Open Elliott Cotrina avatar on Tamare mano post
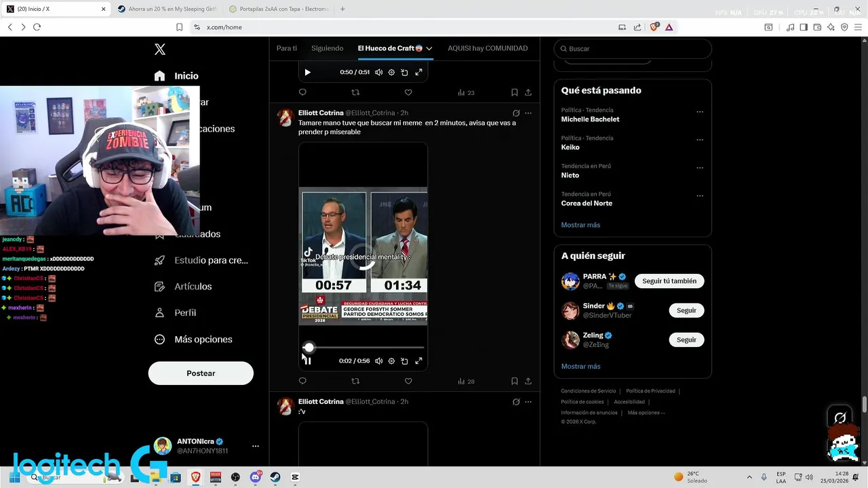 pos(285,118)
